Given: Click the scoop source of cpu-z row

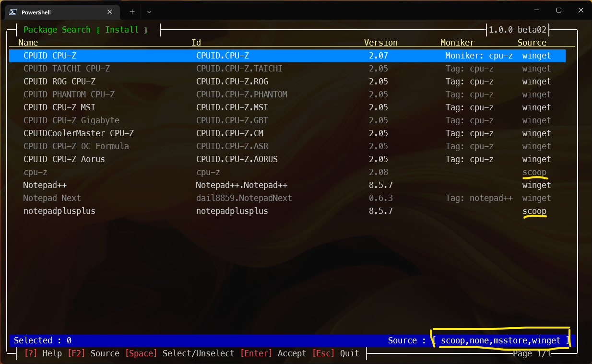Looking at the screenshot, I should 534,172.
